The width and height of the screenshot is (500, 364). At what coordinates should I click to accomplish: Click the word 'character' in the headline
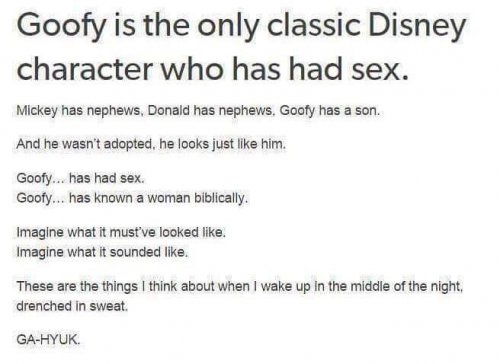(x=85, y=70)
